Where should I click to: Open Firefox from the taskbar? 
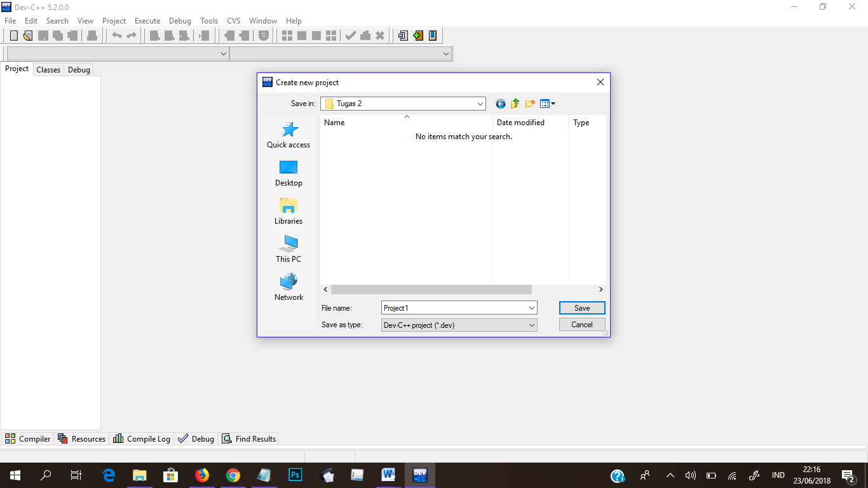point(202,475)
